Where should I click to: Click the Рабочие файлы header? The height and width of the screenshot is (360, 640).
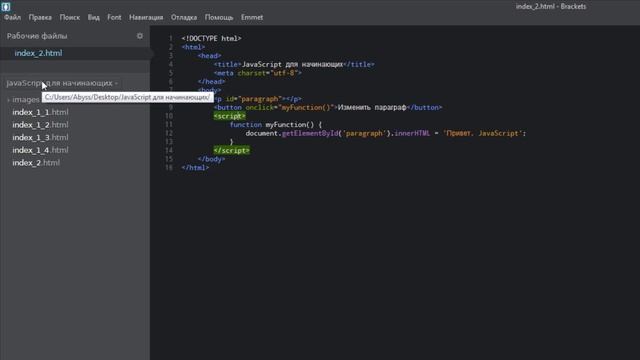[x=37, y=36]
